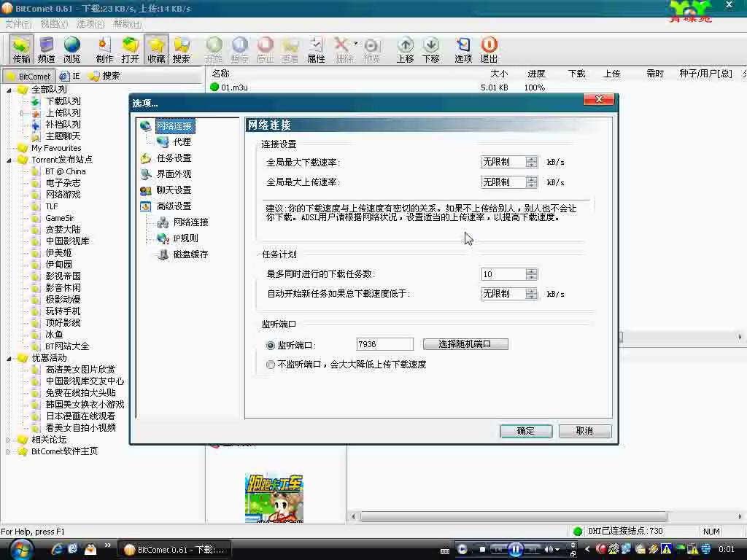Click the 取消 (Cancel) button
Image resolution: width=747 pixels, height=560 pixels.
pos(584,431)
